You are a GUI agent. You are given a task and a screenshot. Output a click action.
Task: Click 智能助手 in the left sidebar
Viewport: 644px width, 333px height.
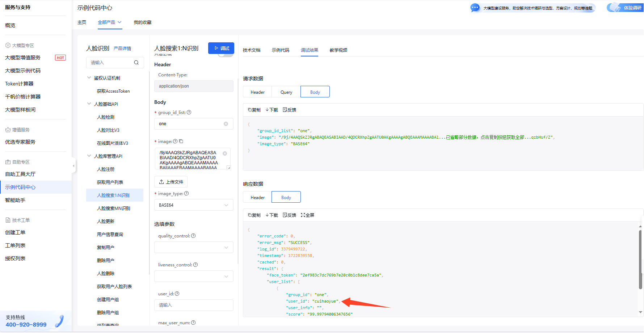coord(15,200)
